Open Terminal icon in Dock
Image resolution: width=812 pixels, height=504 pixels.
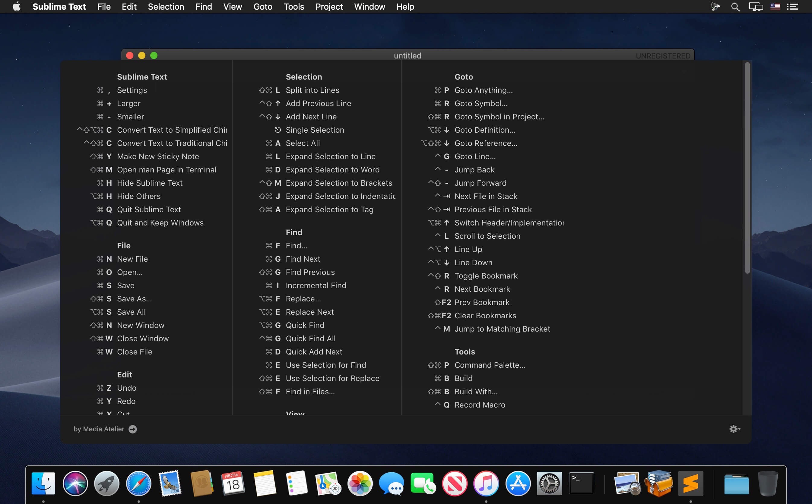coord(581,483)
